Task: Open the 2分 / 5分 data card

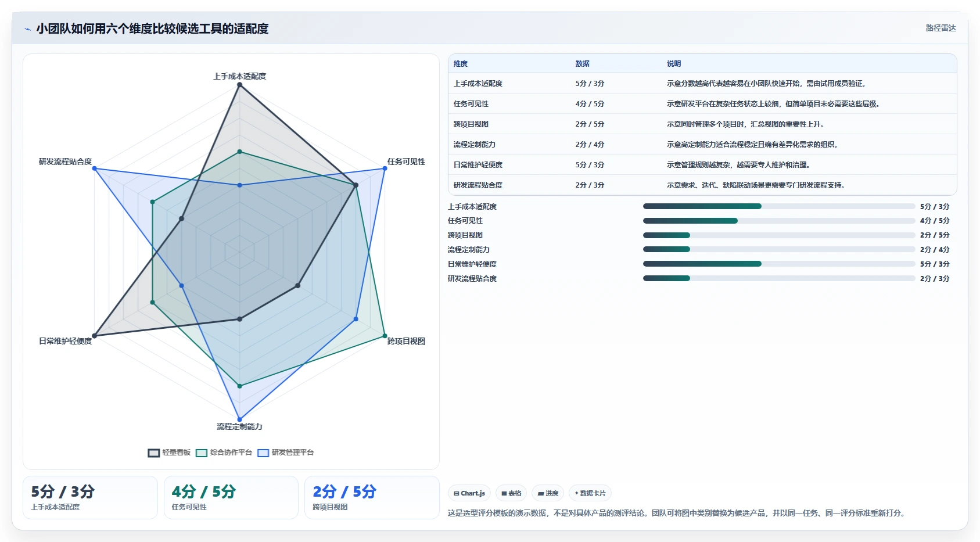Action: (x=372, y=497)
